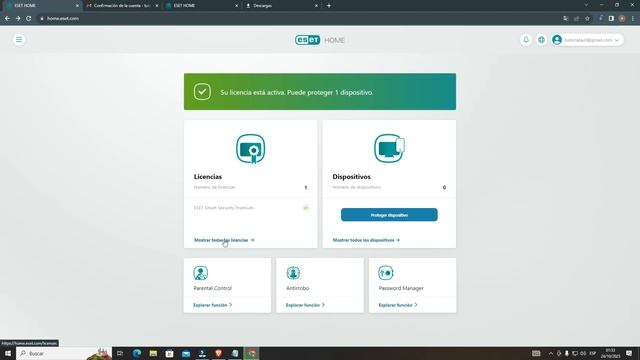Click the license active checkmark icon in the green banner
This screenshot has width=640, height=360.
(x=202, y=92)
